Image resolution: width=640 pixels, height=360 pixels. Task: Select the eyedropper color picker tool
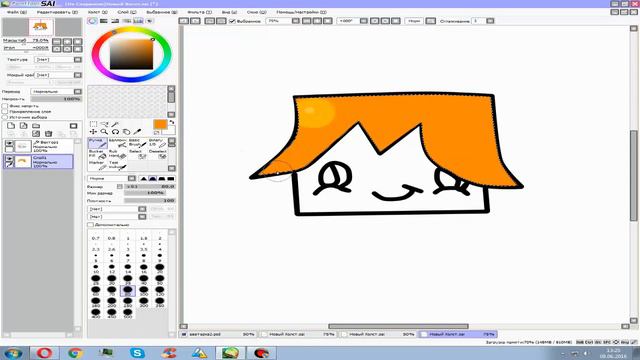tap(138, 132)
